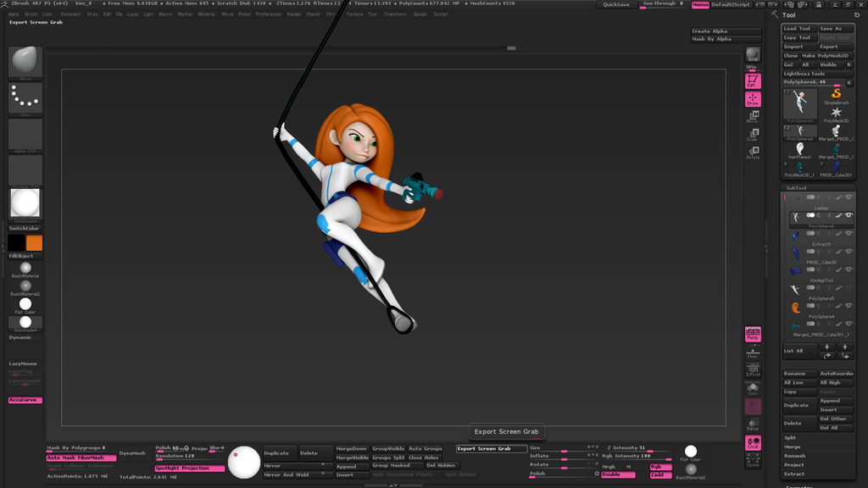Screen dimensions: 868x488
Task: Activate the Rotate mode icon
Action: [x=753, y=152]
